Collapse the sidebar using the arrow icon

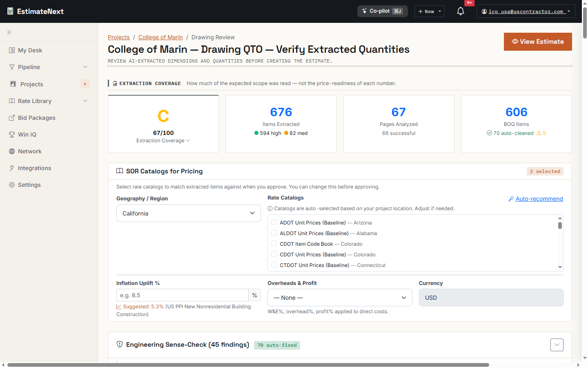(9, 32)
